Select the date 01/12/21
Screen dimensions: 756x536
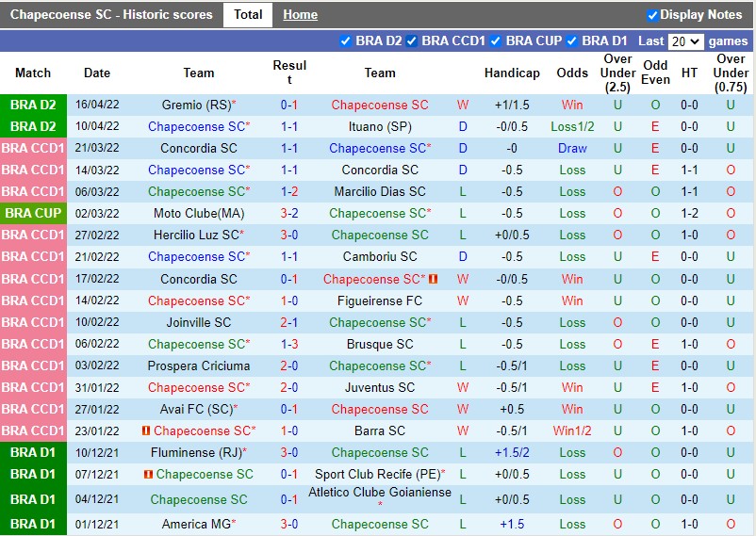pos(97,524)
